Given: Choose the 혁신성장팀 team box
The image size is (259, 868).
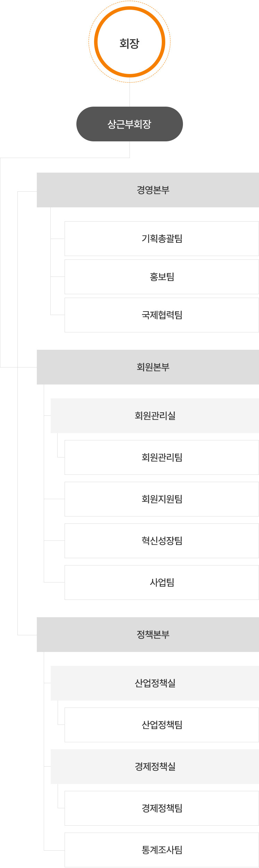Looking at the screenshot, I should click(x=162, y=541).
